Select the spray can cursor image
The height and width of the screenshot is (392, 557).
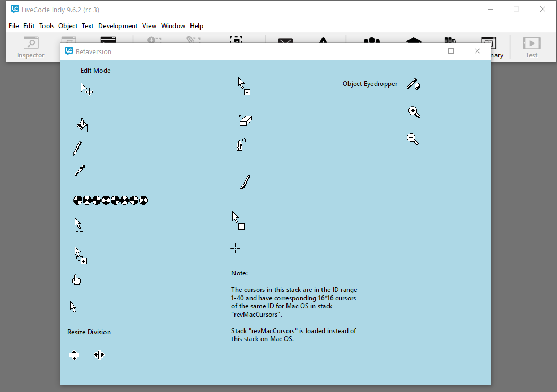pyautogui.click(x=241, y=144)
